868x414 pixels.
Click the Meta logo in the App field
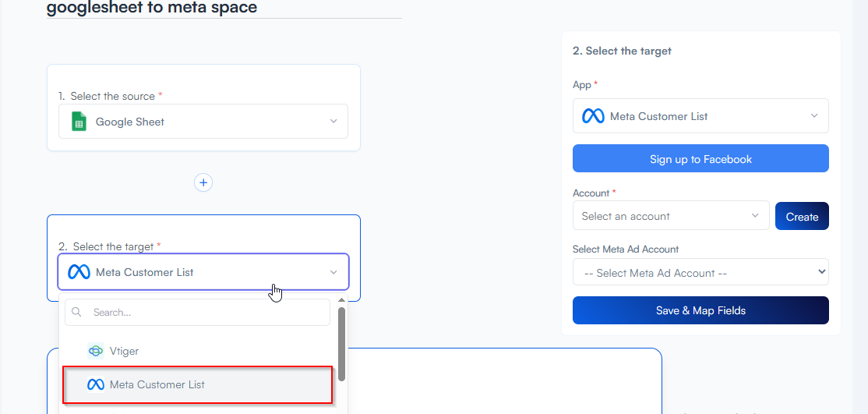pyautogui.click(x=593, y=116)
